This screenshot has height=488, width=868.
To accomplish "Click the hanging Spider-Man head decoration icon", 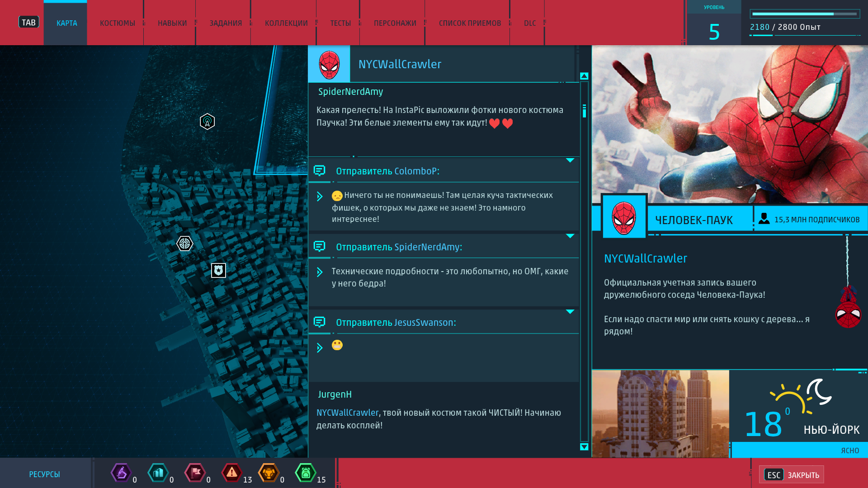I will pyautogui.click(x=848, y=307).
